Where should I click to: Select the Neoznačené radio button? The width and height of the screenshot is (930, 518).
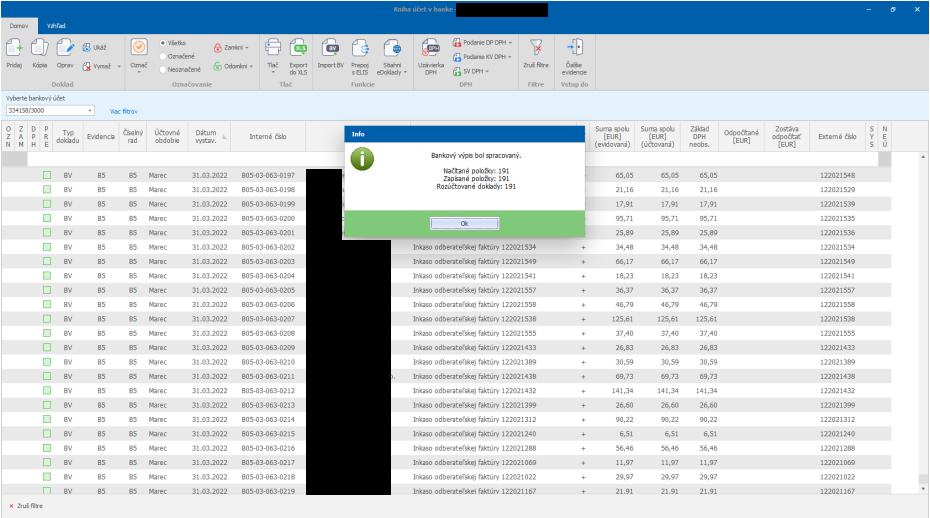click(x=163, y=69)
